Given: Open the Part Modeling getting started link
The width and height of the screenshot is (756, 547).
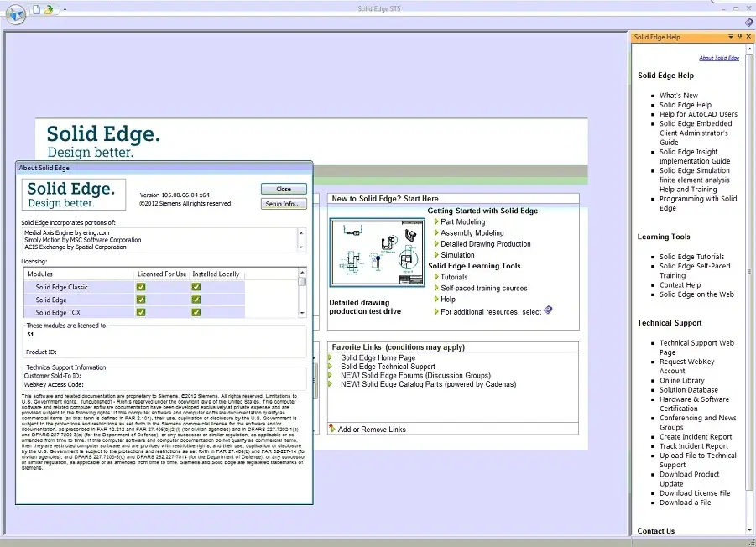Looking at the screenshot, I should (462, 221).
